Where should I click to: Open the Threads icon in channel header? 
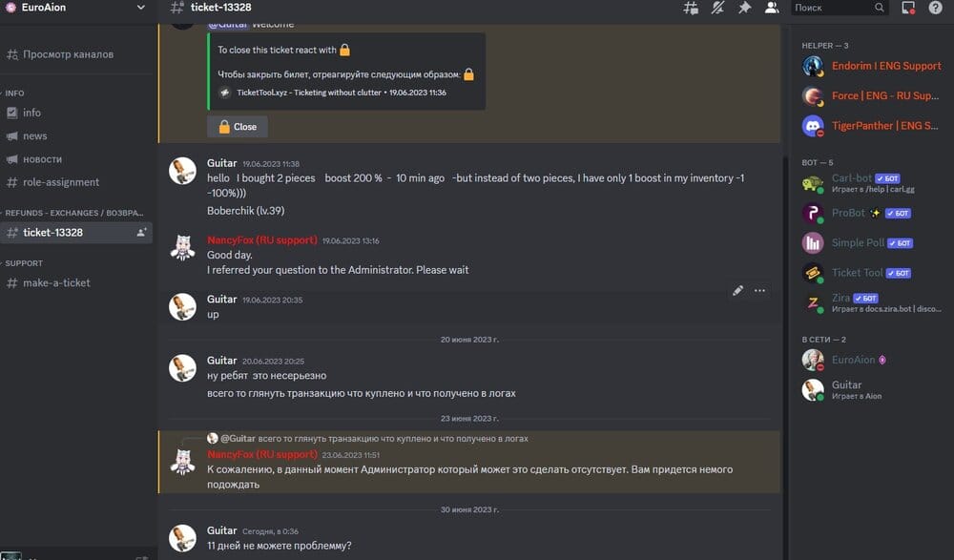pyautogui.click(x=691, y=8)
